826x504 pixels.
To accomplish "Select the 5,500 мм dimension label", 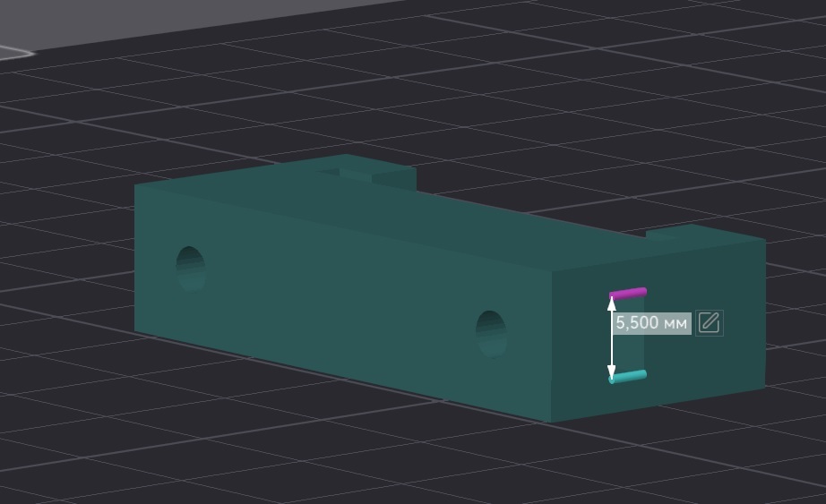I will click(x=651, y=323).
